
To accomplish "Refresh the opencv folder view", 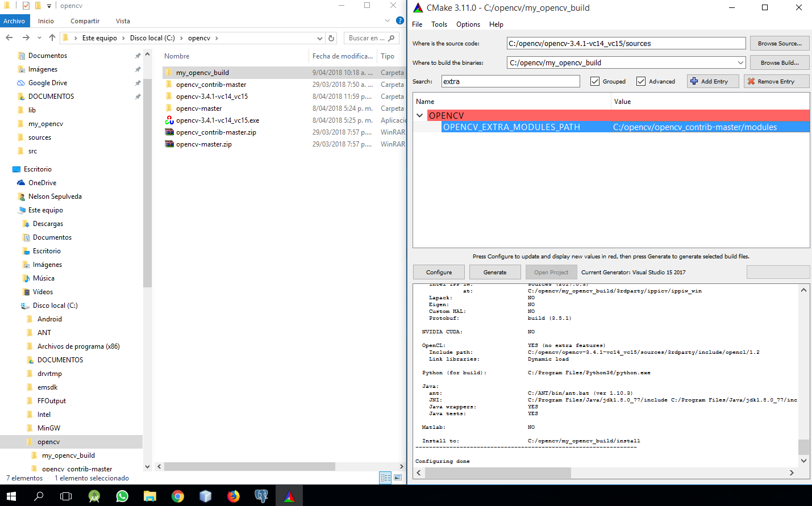I will pos(331,38).
